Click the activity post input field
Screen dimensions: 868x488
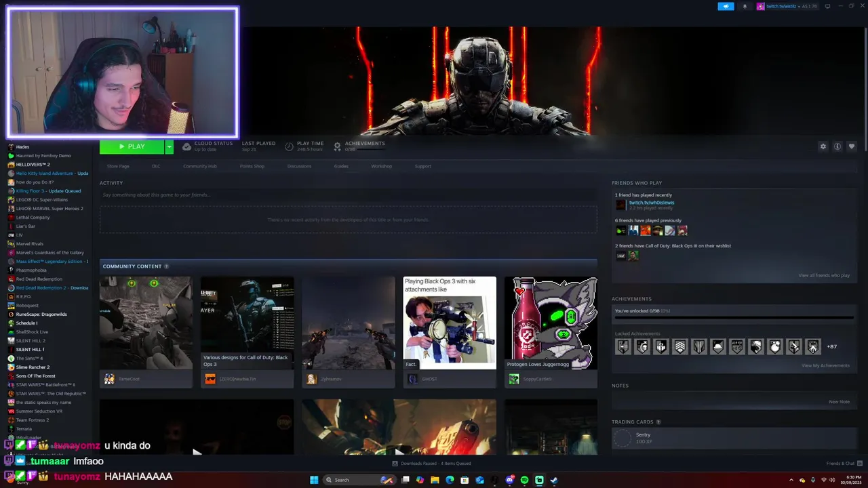(349, 195)
